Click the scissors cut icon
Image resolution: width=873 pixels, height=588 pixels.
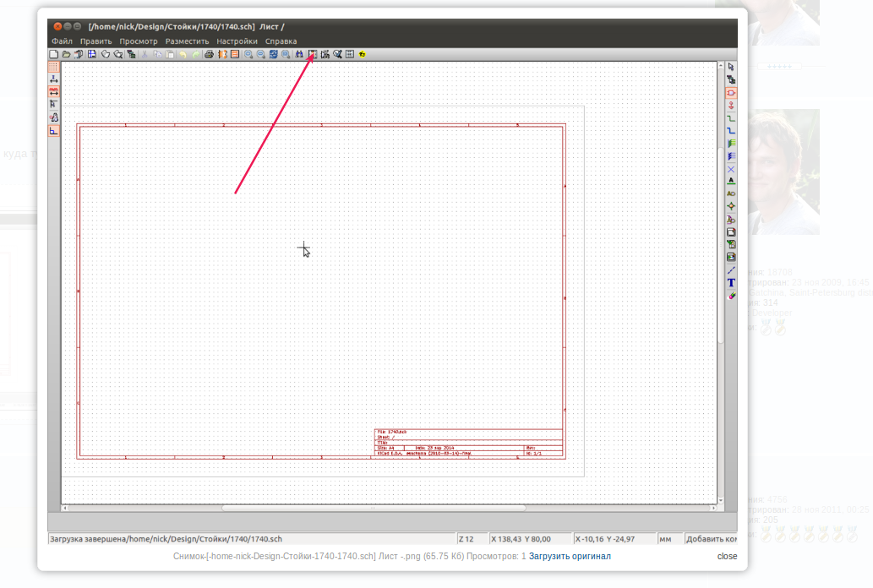[145, 54]
